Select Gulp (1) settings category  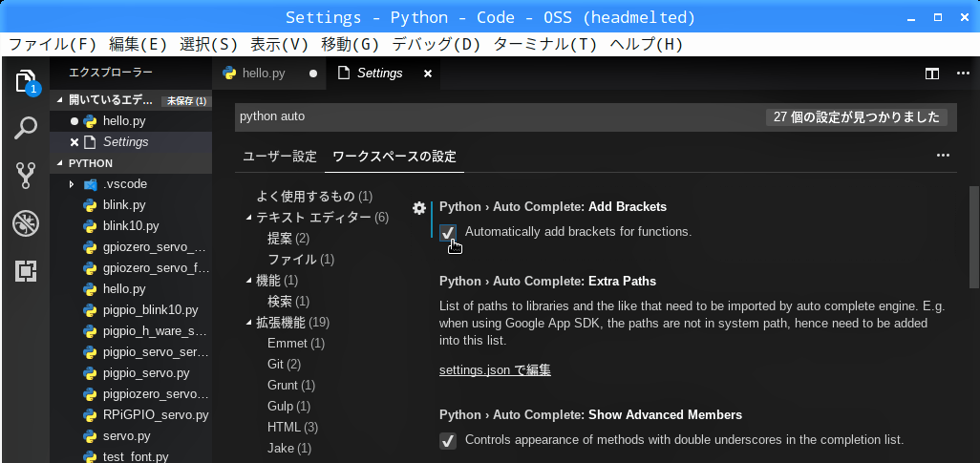288,406
